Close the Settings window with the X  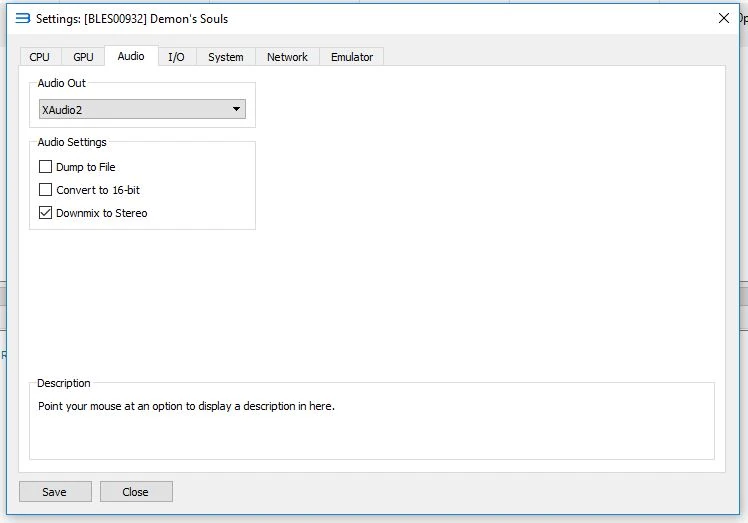724,18
